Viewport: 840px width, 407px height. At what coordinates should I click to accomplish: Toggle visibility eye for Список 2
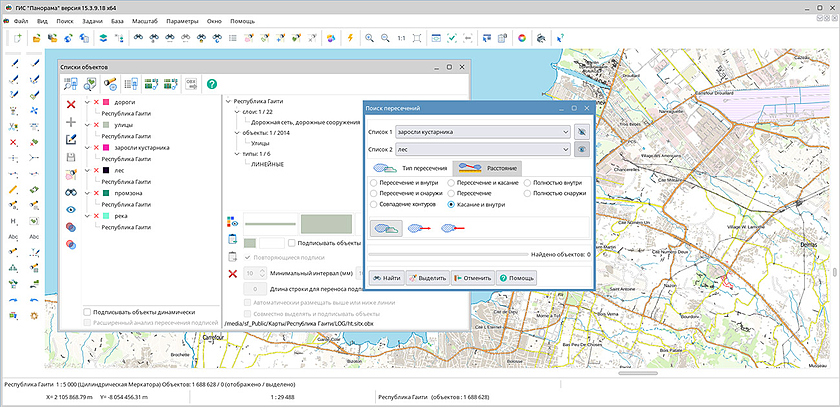581,149
